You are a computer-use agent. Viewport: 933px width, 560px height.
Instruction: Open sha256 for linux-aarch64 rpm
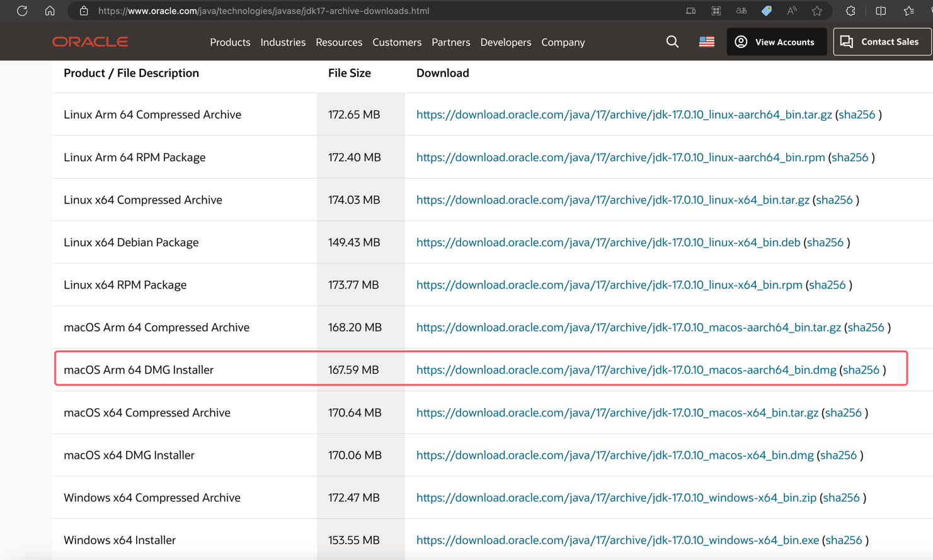[x=850, y=157]
